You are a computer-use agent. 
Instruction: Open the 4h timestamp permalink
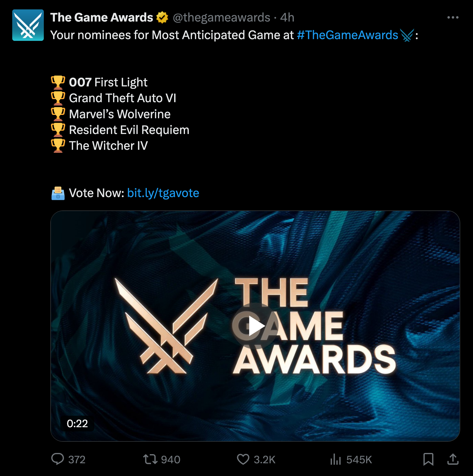287,18
